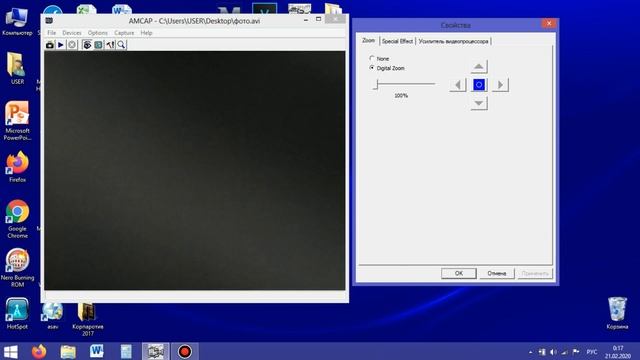Switch to Усилитель видеопроцессора tab
Viewport: 640px width, 360px height.
453,41
